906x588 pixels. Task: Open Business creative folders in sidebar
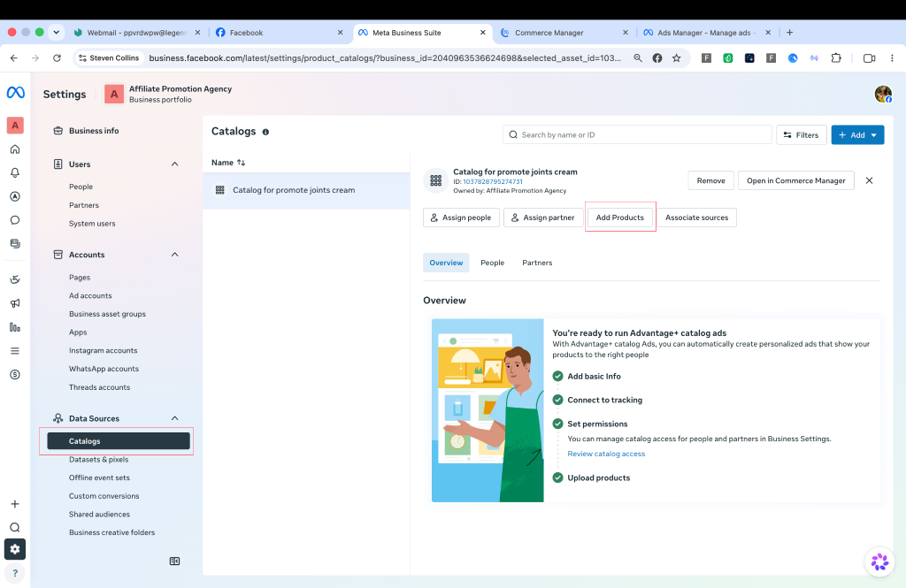pos(111,532)
